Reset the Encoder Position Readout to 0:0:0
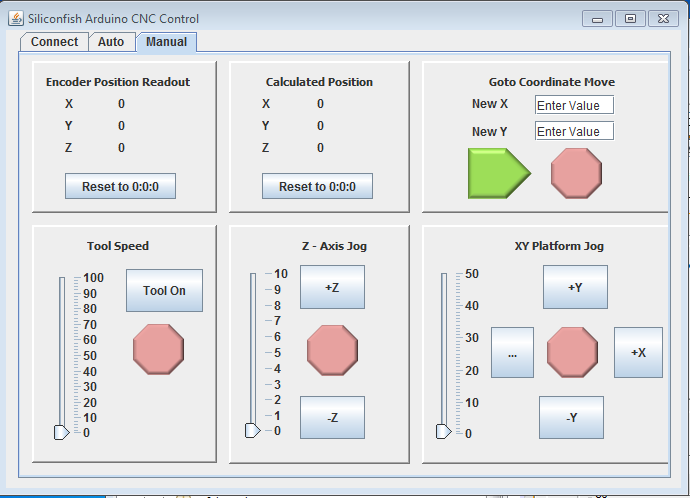Viewport: 690px width, 498px height. (x=121, y=186)
